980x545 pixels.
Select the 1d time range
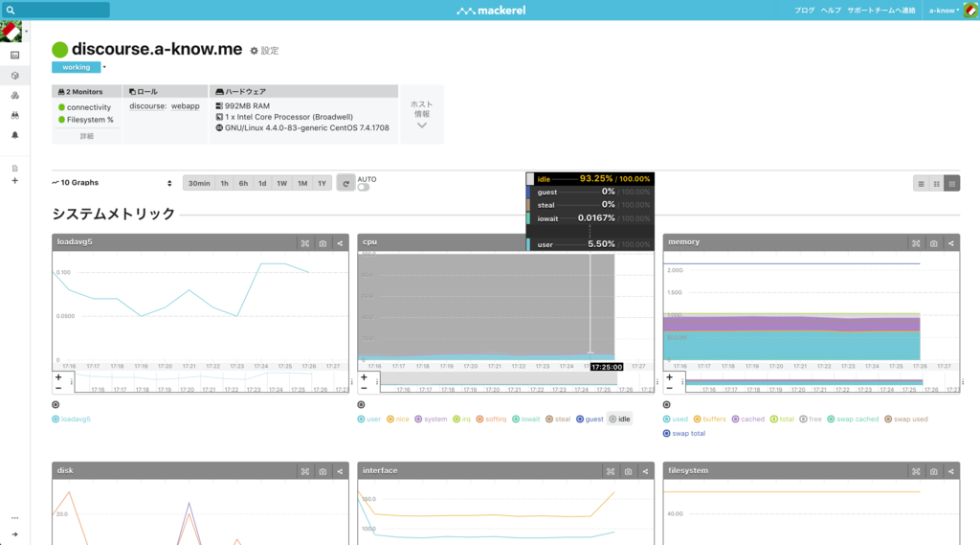[x=262, y=183]
